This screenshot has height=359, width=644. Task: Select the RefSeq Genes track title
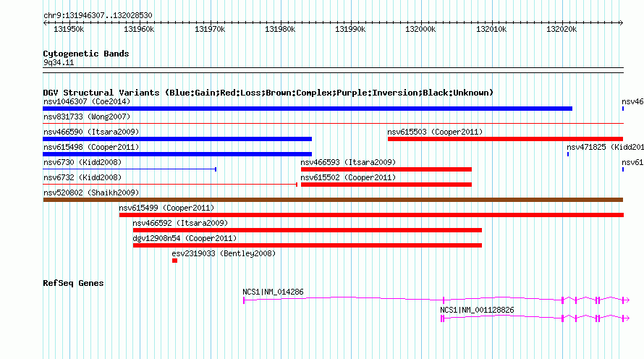pyautogui.click(x=73, y=283)
